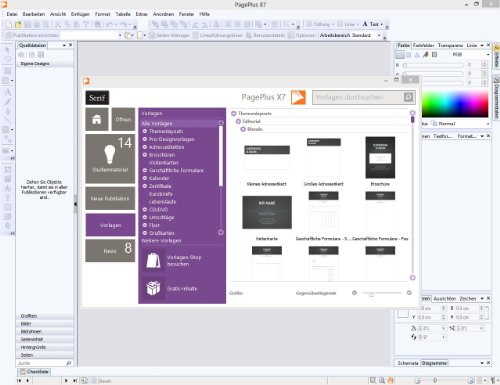The image size is (500, 385).
Task: Open the lightbulb Studienmaterial tile
Action: pyautogui.click(x=110, y=159)
